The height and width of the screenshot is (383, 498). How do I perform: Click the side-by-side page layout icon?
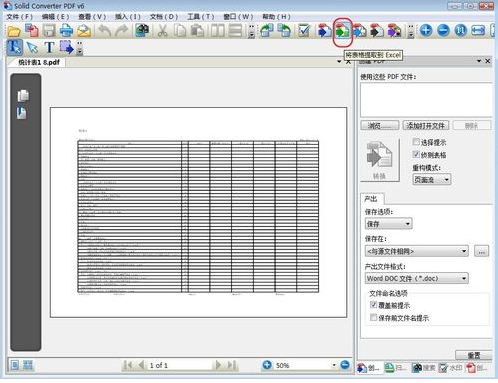tap(217, 31)
